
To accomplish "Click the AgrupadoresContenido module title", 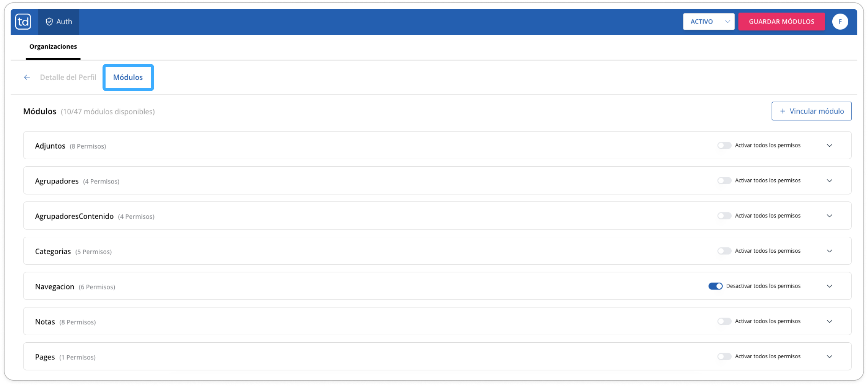I will [x=74, y=216].
